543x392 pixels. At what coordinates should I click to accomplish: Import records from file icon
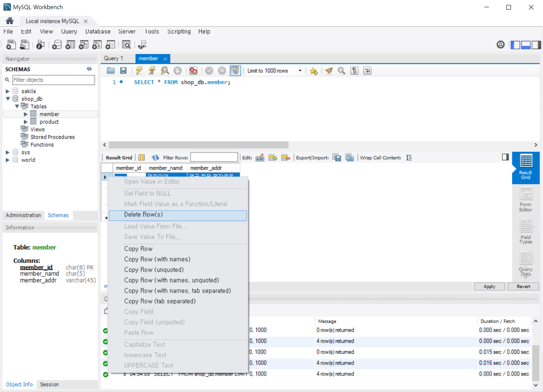350,157
